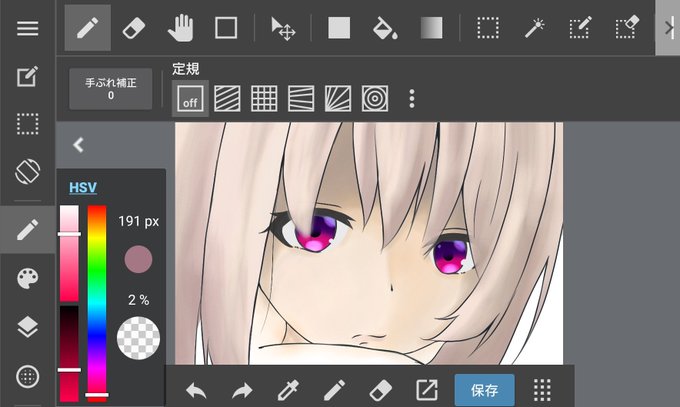Image resolution: width=680 pixels, height=407 pixels.
Task: Select the Hand pan tool
Action: [180, 28]
